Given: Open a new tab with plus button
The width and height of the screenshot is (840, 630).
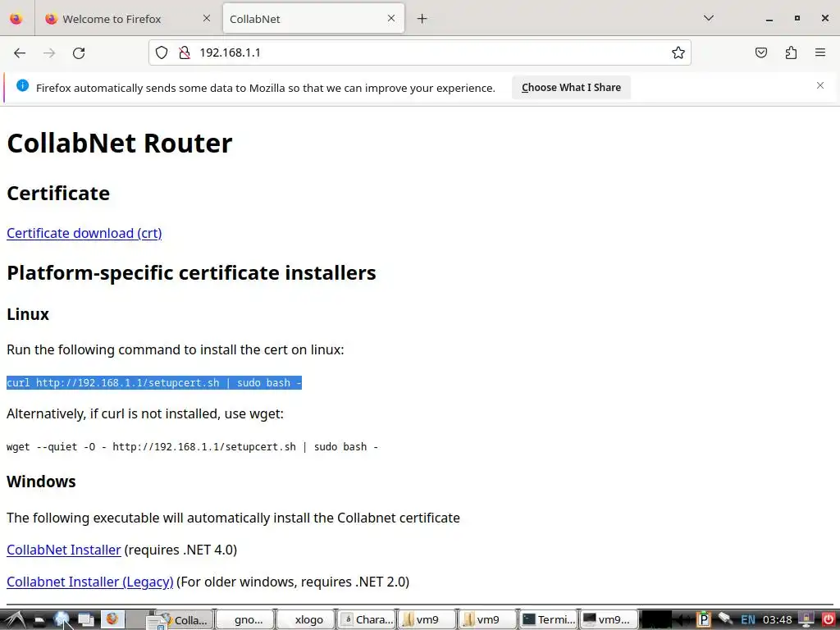Looking at the screenshot, I should point(422,19).
